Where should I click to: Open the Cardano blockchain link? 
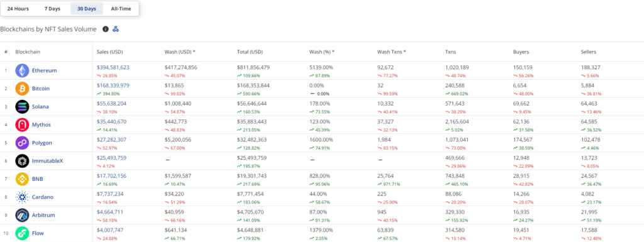click(x=43, y=197)
